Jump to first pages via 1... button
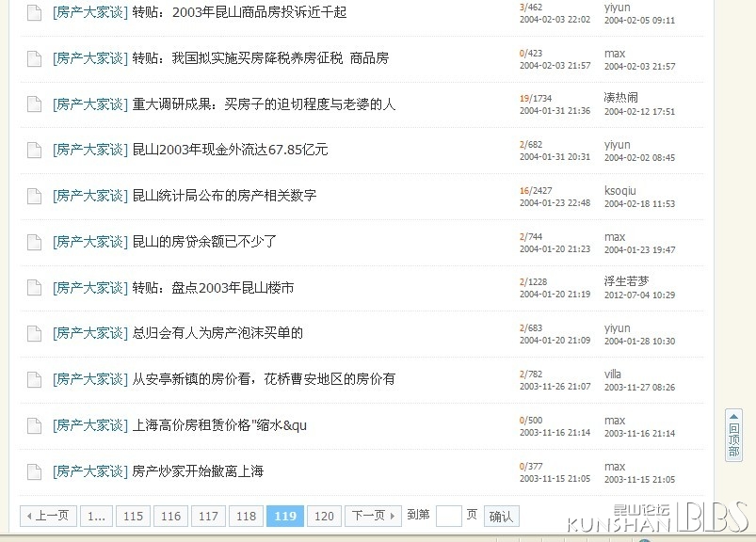 [x=96, y=516]
